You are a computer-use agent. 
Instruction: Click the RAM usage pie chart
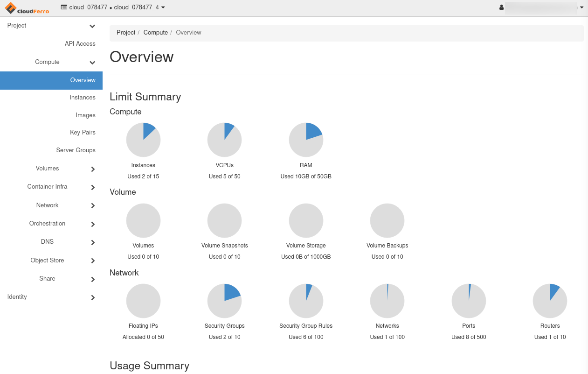click(306, 140)
